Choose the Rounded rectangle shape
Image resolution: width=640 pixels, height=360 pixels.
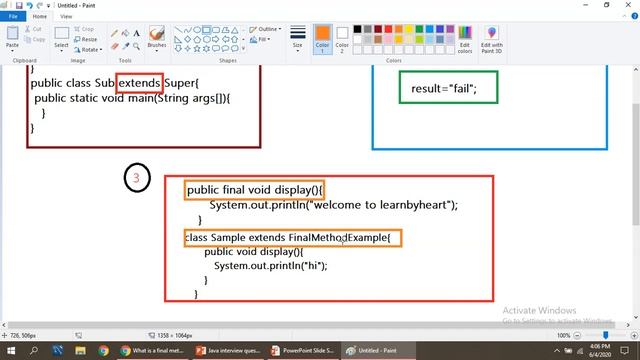pos(216,30)
